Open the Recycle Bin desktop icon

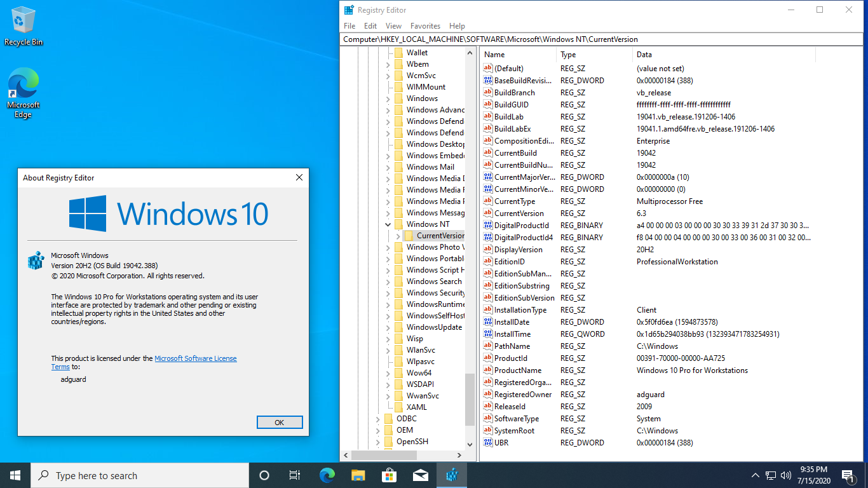(24, 27)
